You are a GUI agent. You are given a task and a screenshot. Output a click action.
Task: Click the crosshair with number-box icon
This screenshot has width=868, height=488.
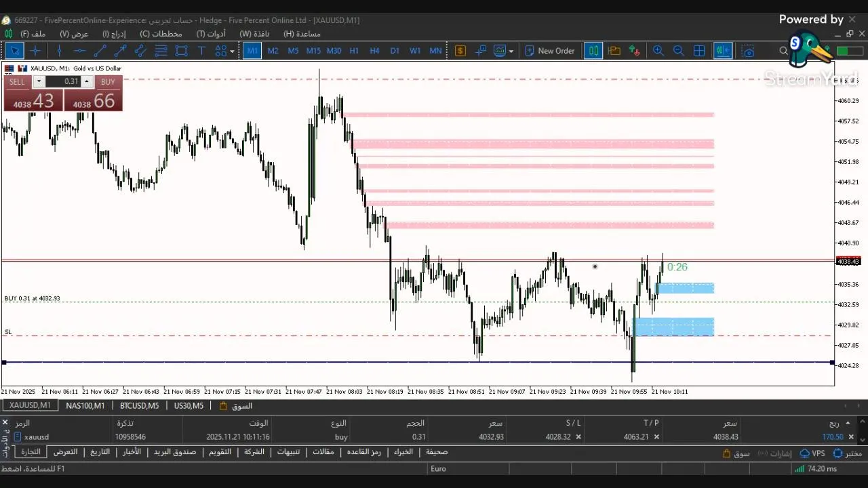(x=481, y=51)
